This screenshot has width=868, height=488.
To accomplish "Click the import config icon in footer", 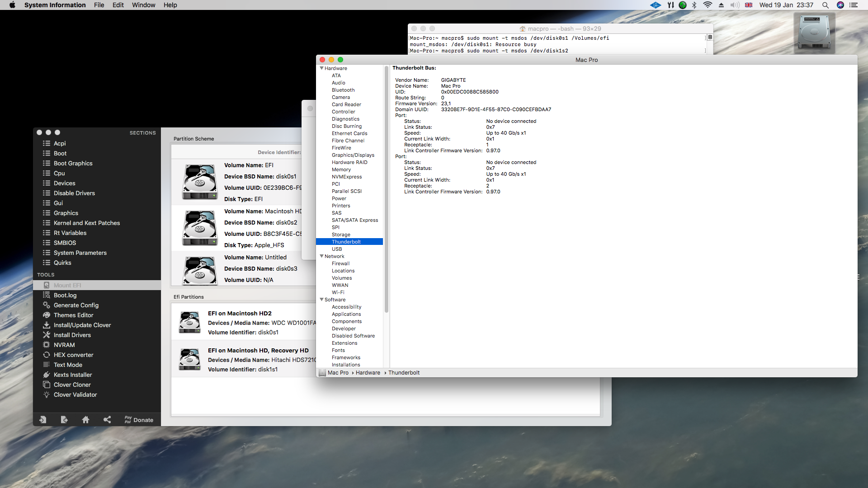I will tap(43, 420).
